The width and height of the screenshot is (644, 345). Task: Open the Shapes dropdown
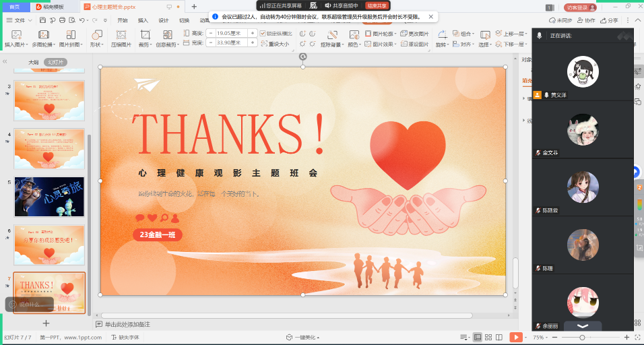pos(96,39)
